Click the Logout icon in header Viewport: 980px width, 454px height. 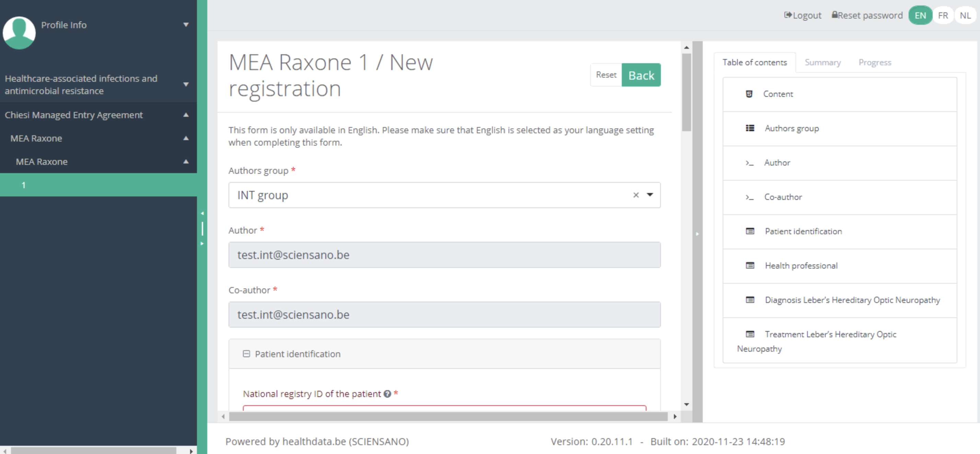click(x=787, y=15)
